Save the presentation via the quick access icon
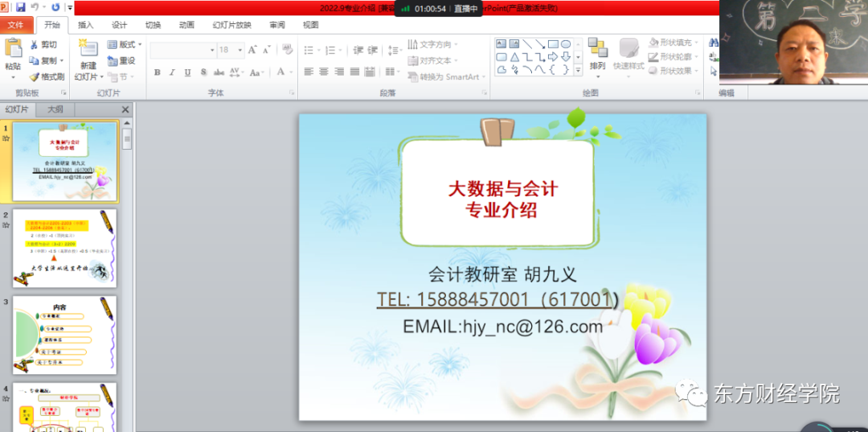The height and width of the screenshot is (432, 868). [x=20, y=7]
